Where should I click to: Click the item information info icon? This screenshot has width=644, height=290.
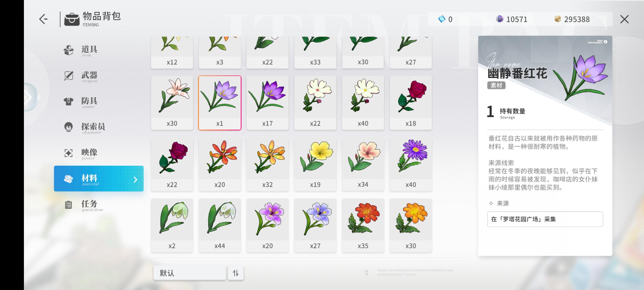[606, 42]
